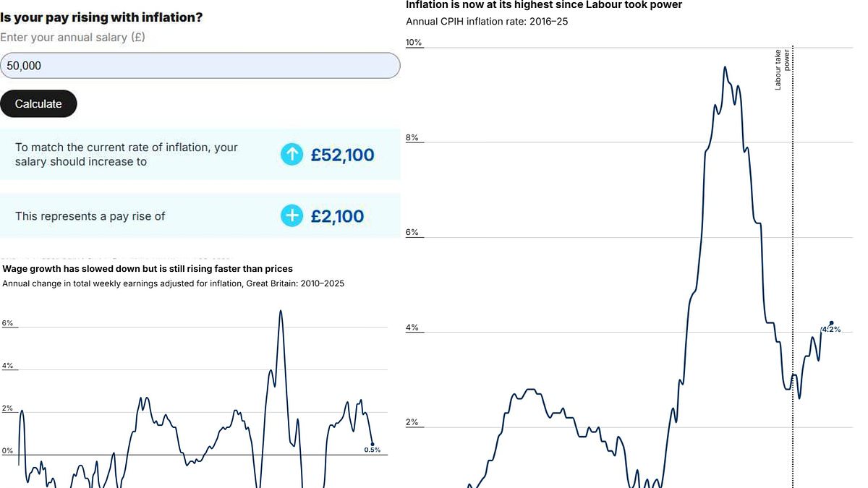Select the Calculate button

[x=38, y=103]
